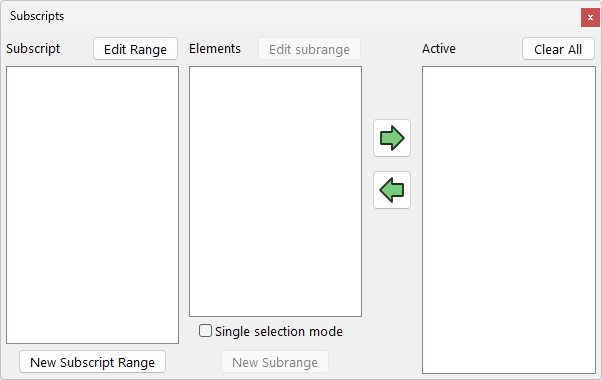602x380 pixels.
Task: Click the blank gap between Edit subrange and Active label
Action: pos(391,49)
